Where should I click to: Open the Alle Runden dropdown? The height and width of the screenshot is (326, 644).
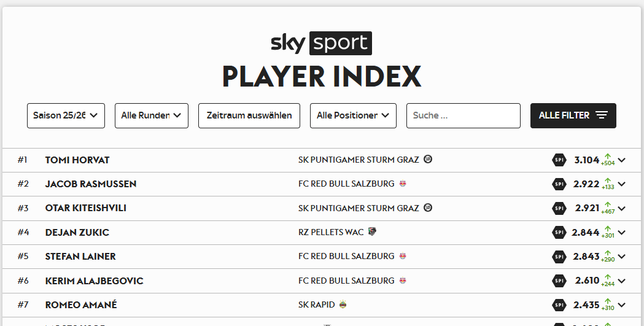click(x=152, y=115)
